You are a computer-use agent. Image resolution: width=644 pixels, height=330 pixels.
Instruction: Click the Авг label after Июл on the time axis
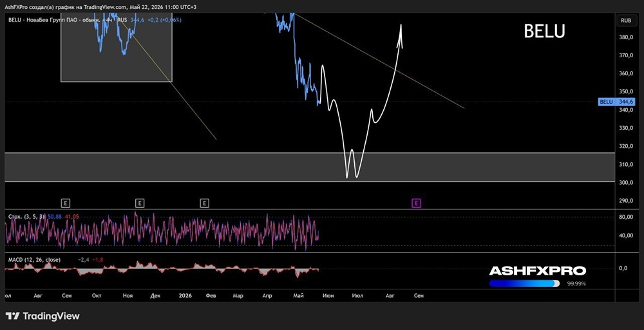389,295
